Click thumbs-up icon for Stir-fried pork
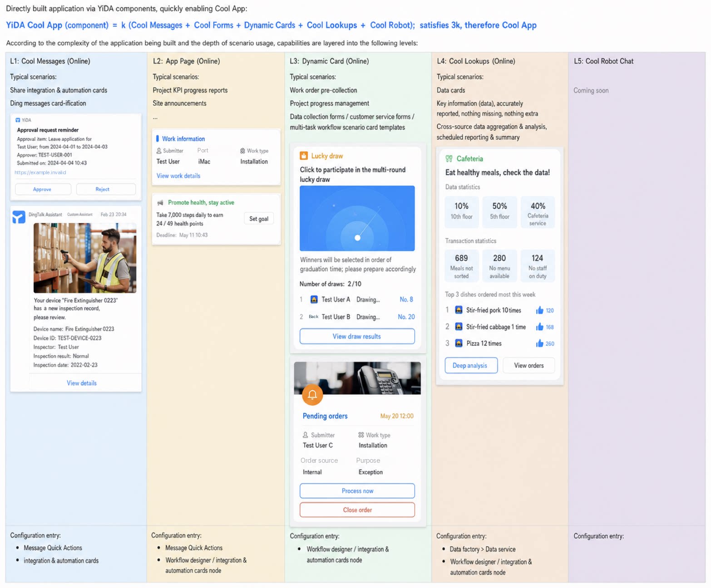 click(x=539, y=310)
